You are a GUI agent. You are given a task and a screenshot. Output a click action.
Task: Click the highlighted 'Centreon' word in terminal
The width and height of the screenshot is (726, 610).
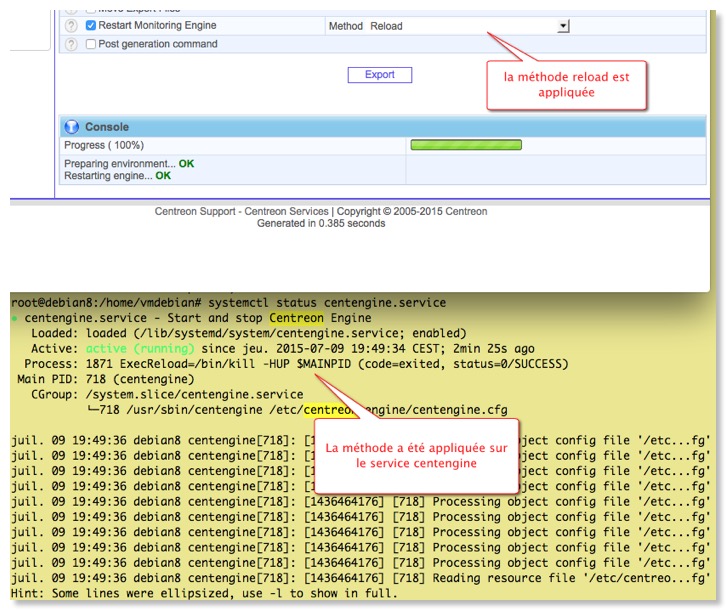click(296, 318)
